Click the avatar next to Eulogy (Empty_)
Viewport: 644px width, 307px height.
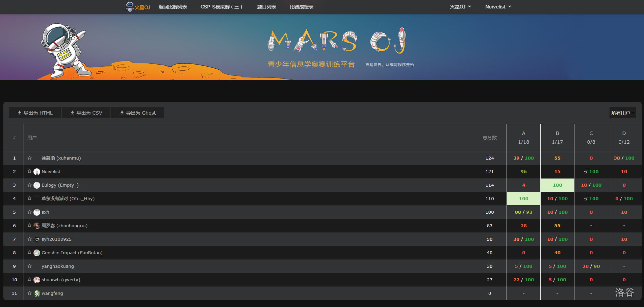point(37,185)
